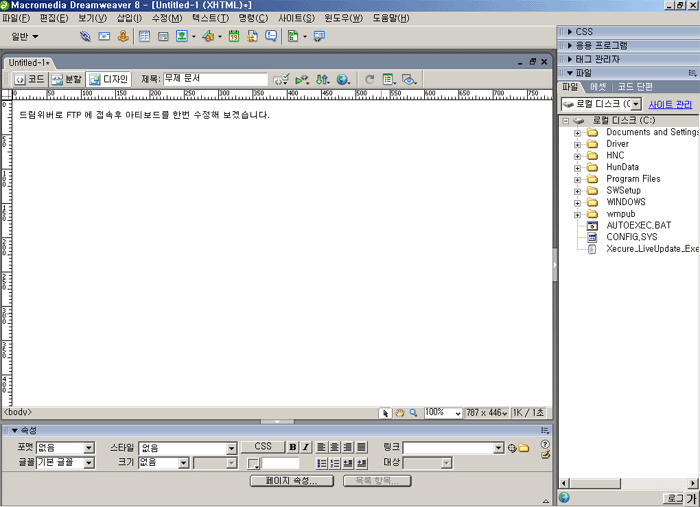Insert a hyperlink from Insert bar
This screenshot has height=507, width=700.
click(85, 37)
